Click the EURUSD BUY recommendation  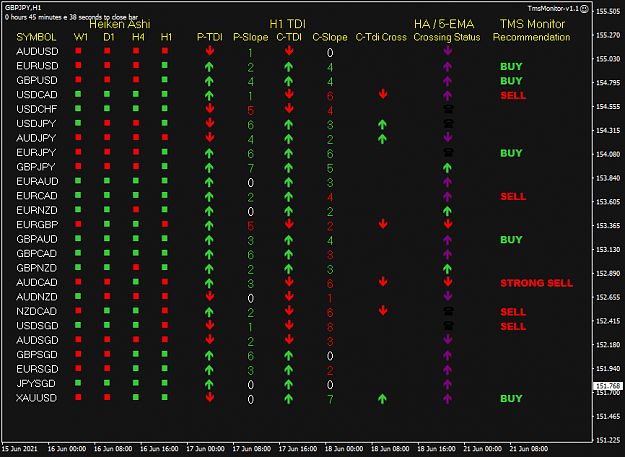coord(511,67)
